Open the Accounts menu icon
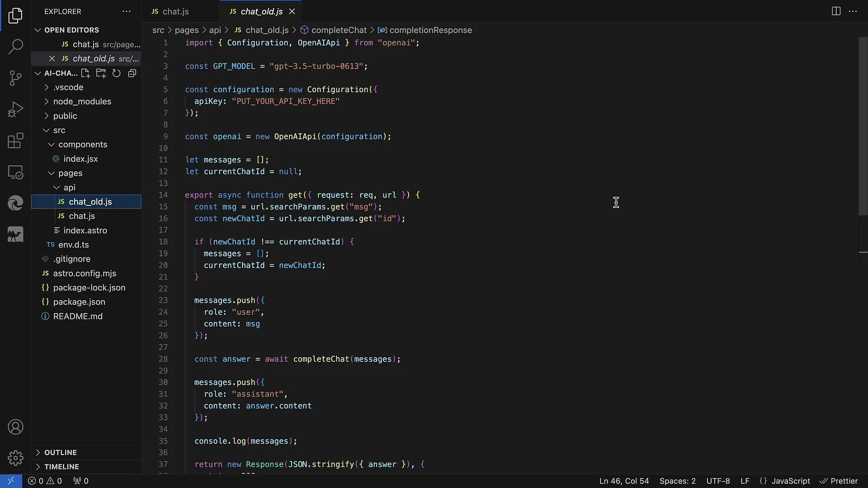868x488 pixels. (x=15, y=427)
